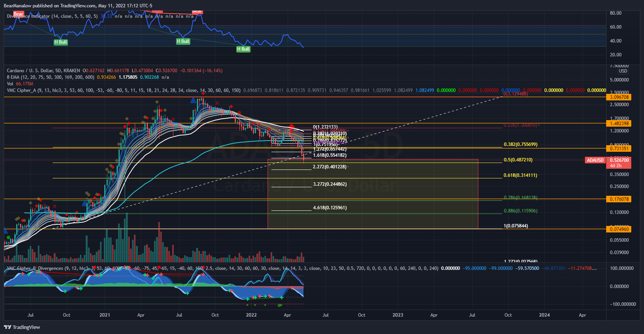644x334 pixels.
Task: Click the 2022 label on time axis
Action: tap(251, 315)
